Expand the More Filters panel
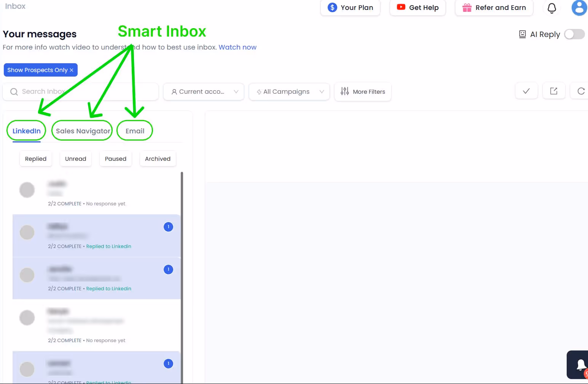 362,91
